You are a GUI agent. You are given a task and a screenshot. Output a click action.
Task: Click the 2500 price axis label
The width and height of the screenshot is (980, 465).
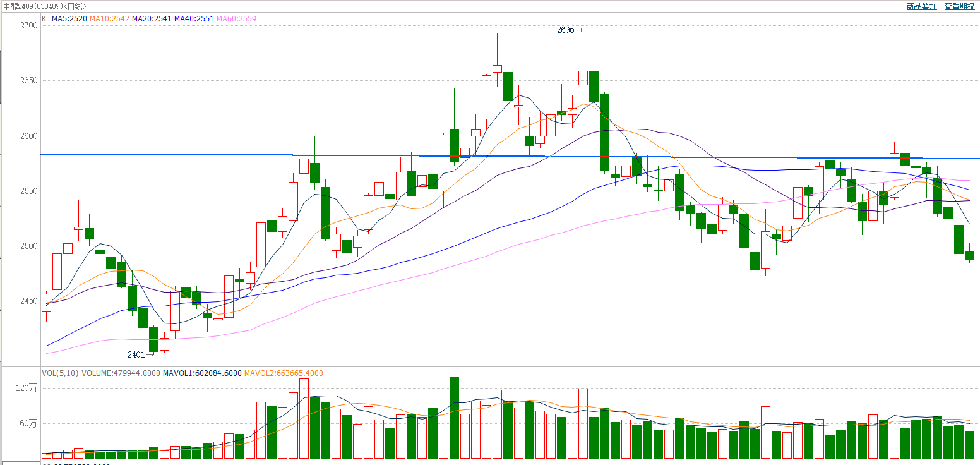click(x=28, y=246)
